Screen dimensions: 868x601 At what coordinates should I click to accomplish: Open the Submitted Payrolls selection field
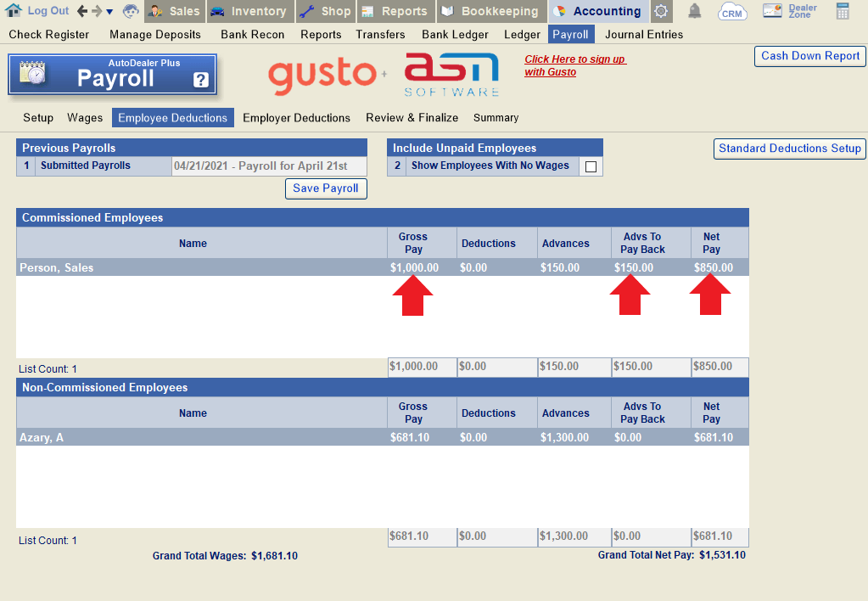270,166
